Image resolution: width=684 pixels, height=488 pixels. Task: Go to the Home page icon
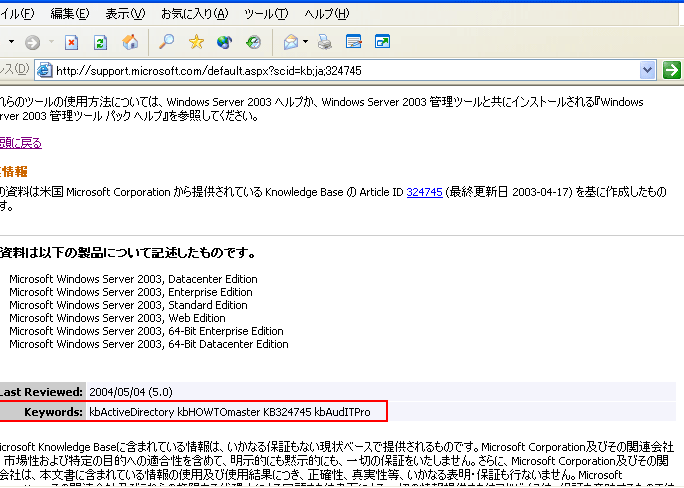129,42
